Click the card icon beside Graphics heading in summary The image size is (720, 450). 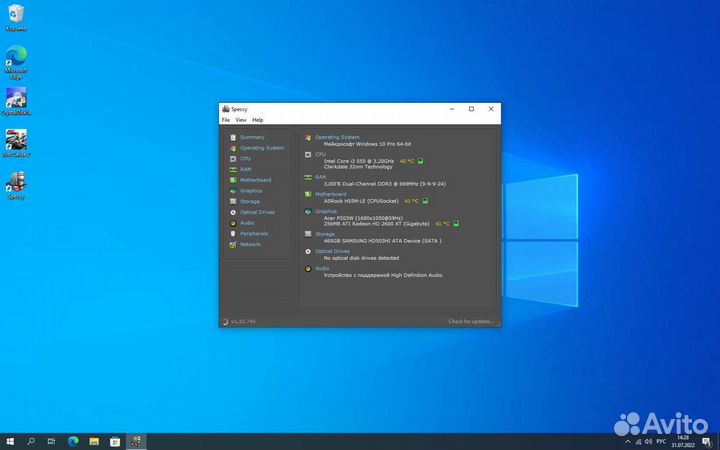pyautogui.click(x=308, y=212)
